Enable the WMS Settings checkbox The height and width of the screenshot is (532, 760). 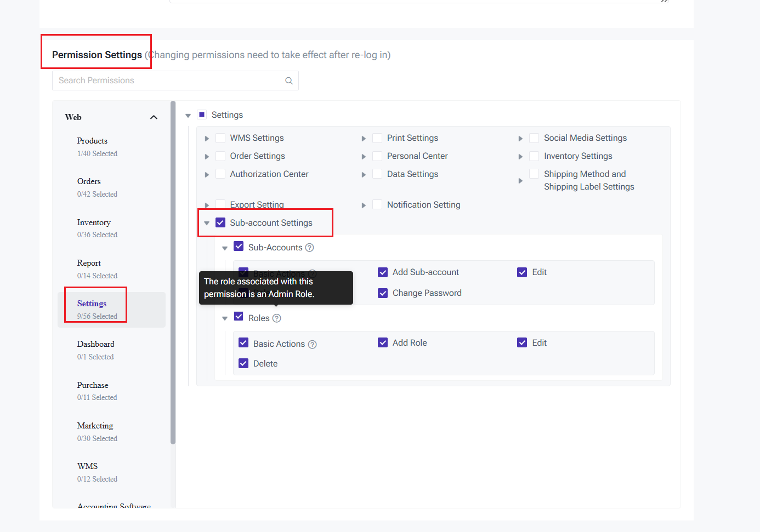pos(220,138)
